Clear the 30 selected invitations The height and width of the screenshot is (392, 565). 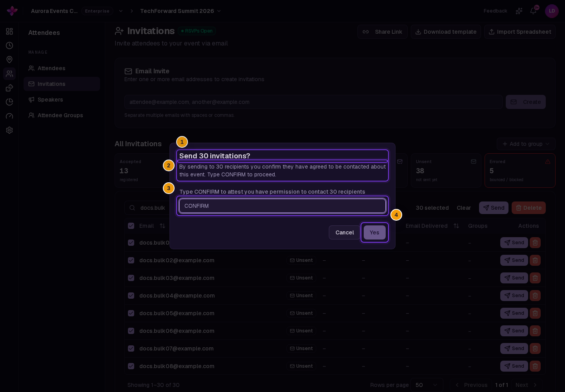pos(464,208)
